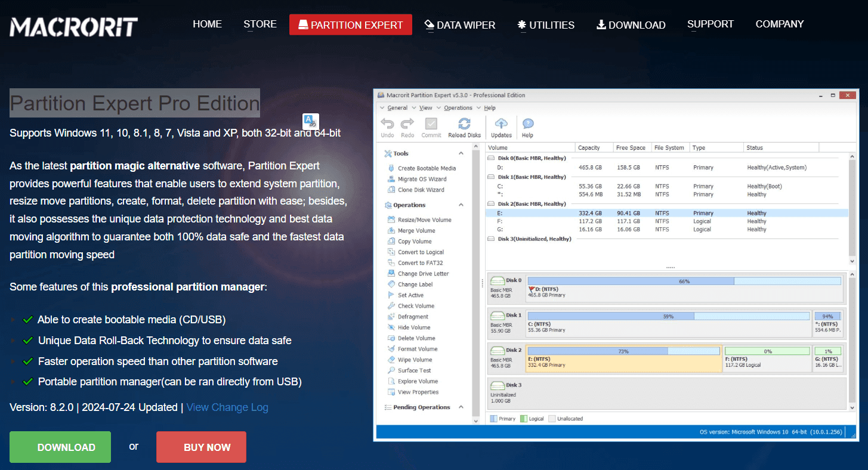Select Change Label operation
868x470 pixels.
pyautogui.click(x=410, y=284)
